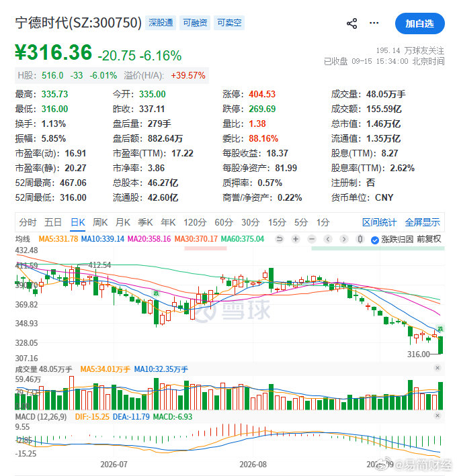Image resolution: width=457 pixels, height=476 pixels.
Task: Open 全屏显示 fullscreen chart
Action: pos(422,222)
